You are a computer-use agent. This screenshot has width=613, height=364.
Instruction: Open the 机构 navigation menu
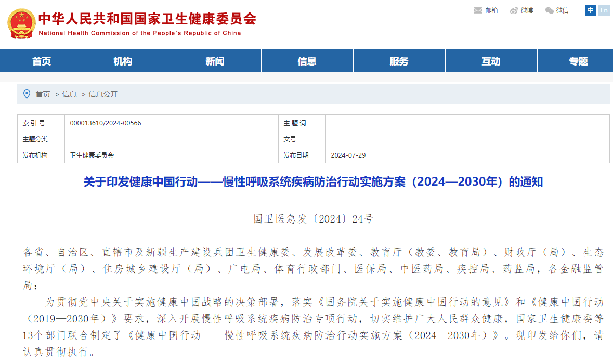click(123, 61)
